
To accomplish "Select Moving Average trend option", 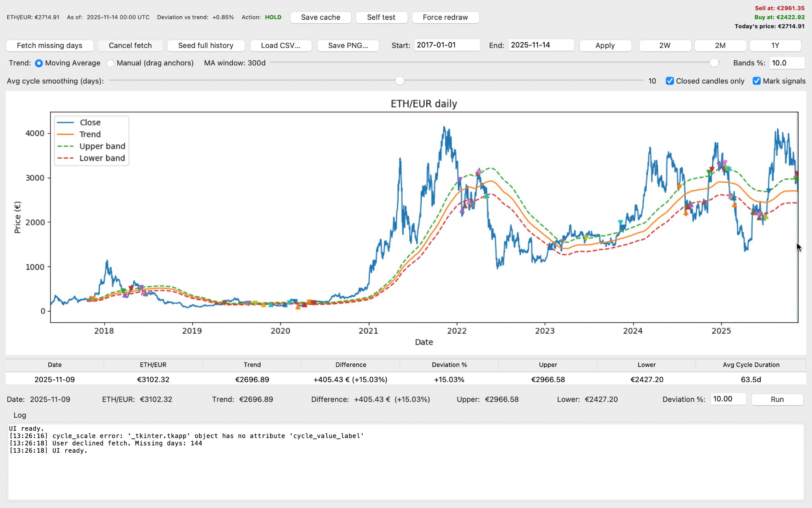I will point(39,63).
